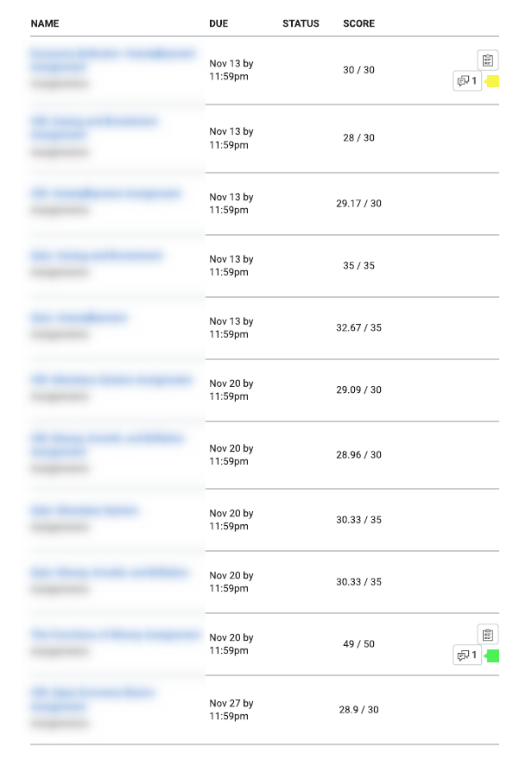532x766 pixels.
Task: Click the yellow marker in the first row
Action: (x=492, y=81)
